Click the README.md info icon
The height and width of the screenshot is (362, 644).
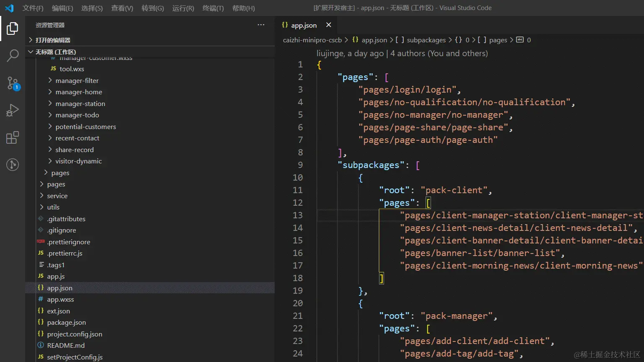(41, 345)
